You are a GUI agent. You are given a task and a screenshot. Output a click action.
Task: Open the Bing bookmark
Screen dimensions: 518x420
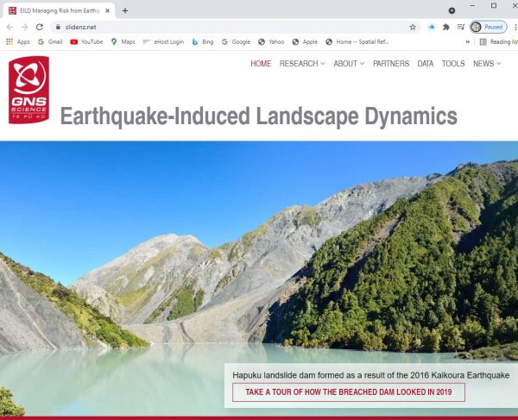[x=203, y=42]
